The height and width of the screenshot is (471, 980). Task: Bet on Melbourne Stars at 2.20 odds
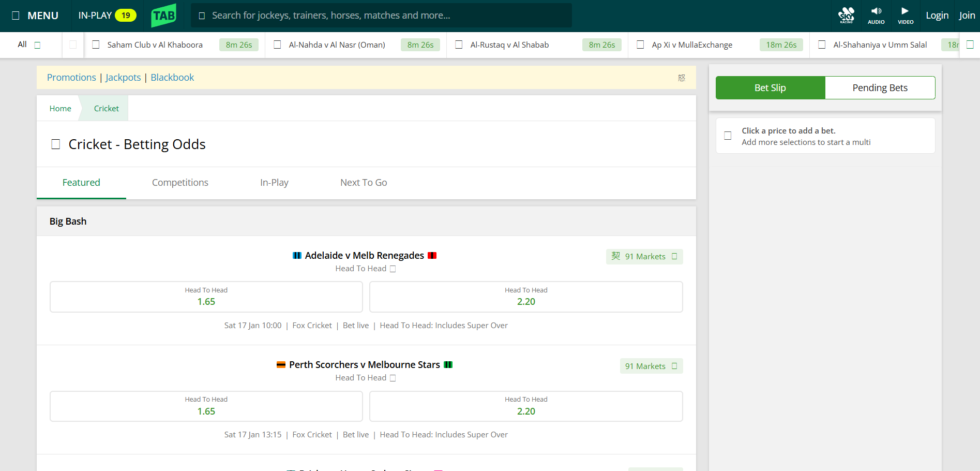526,406
